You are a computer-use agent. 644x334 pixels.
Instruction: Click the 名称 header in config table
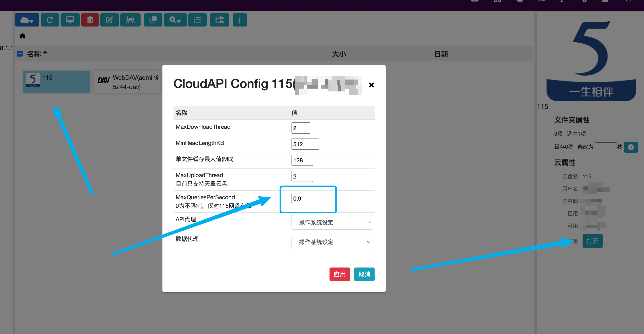click(181, 113)
